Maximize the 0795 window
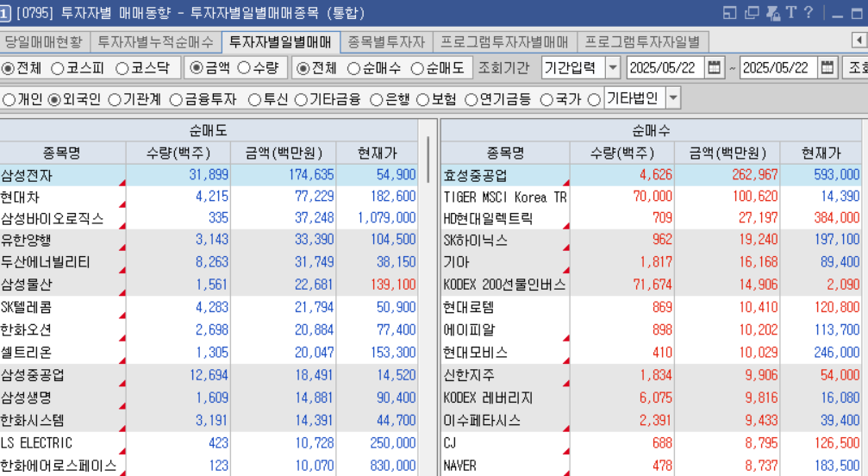This screenshot has width=868, height=476. [x=857, y=13]
